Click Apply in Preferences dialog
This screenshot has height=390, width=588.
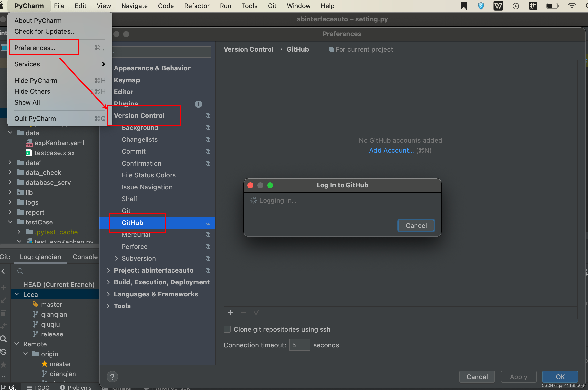click(x=518, y=377)
